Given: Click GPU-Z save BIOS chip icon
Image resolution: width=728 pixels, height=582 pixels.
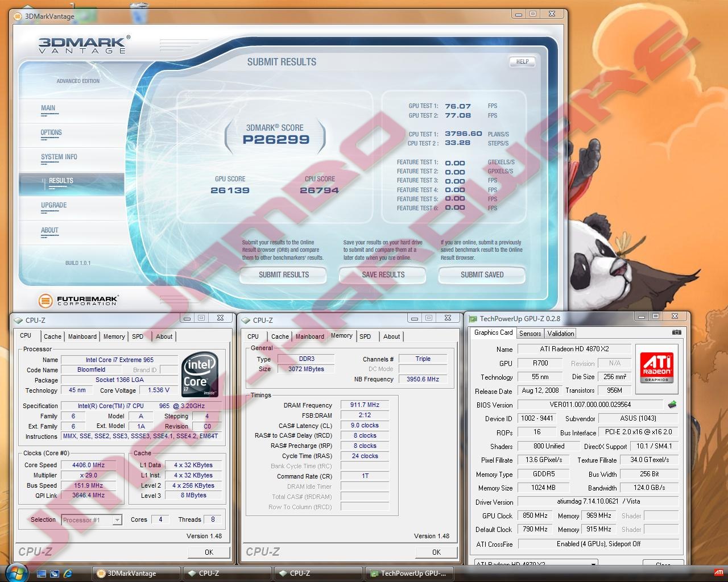Looking at the screenshot, I should pos(672,405).
